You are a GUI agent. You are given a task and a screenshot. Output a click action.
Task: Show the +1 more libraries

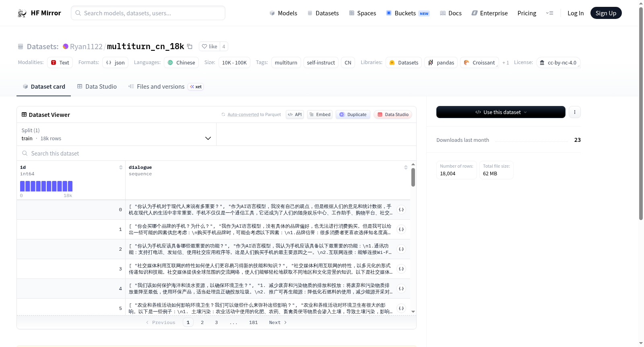(506, 62)
